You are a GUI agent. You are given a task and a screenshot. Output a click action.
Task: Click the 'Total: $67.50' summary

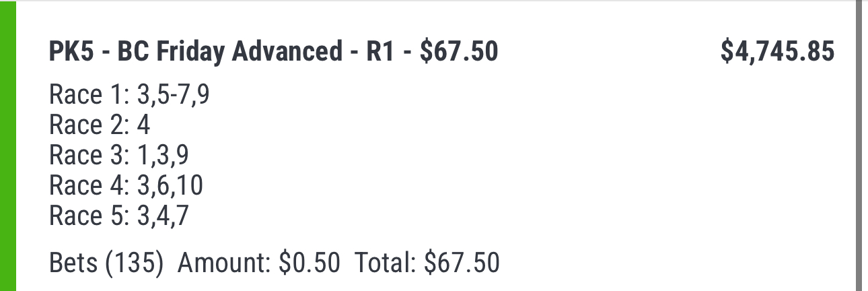point(427,263)
